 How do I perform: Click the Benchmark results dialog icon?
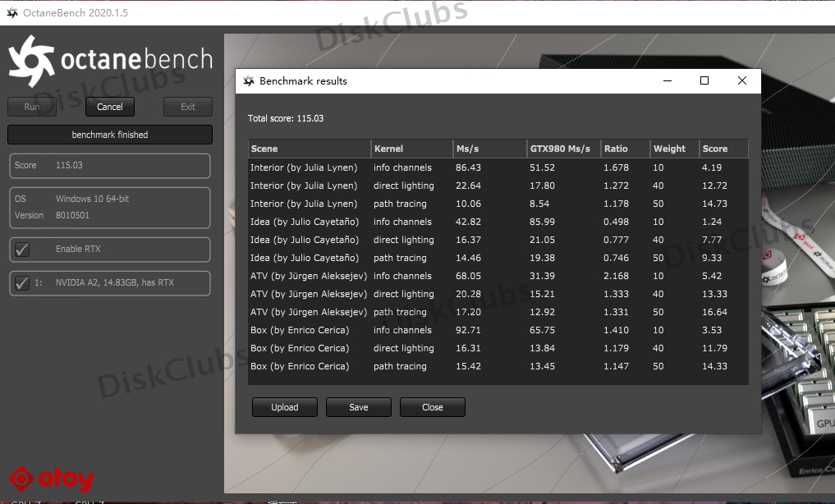click(248, 81)
